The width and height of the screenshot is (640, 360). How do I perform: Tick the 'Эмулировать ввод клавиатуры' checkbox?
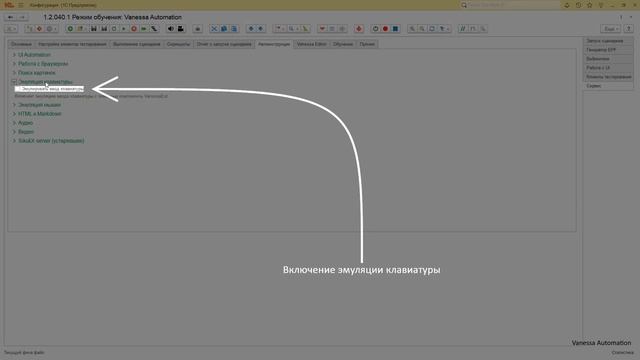(18, 89)
